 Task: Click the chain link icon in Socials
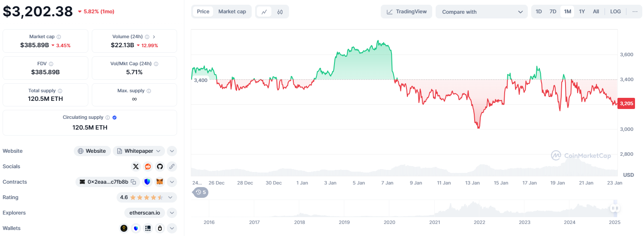(x=172, y=166)
